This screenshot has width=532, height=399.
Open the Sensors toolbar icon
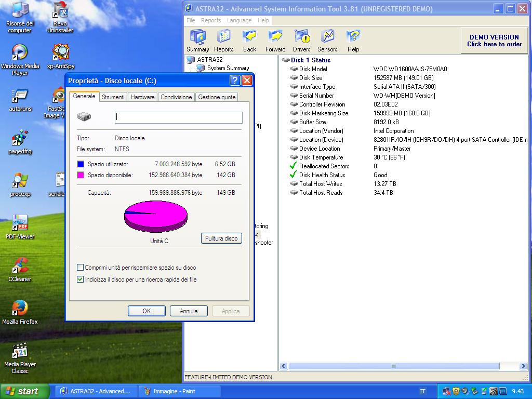[327, 41]
